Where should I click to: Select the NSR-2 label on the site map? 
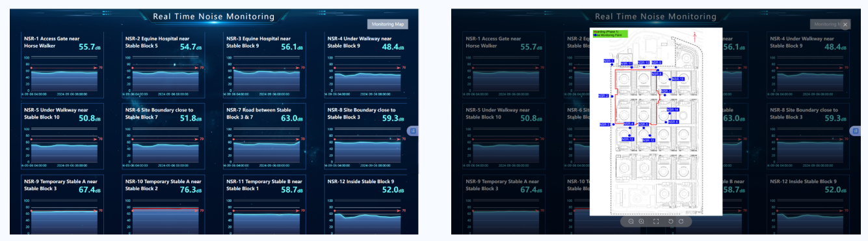click(x=603, y=96)
